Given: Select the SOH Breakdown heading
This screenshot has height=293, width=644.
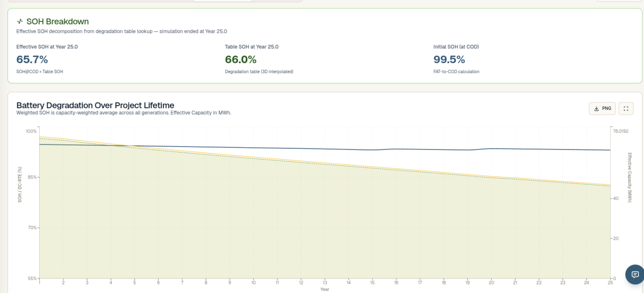Looking at the screenshot, I should point(57,21).
